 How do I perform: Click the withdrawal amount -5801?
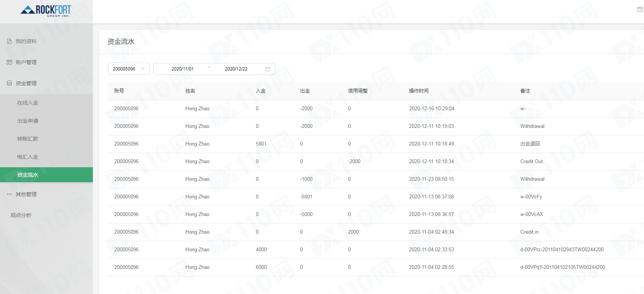[x=306, y=197]
